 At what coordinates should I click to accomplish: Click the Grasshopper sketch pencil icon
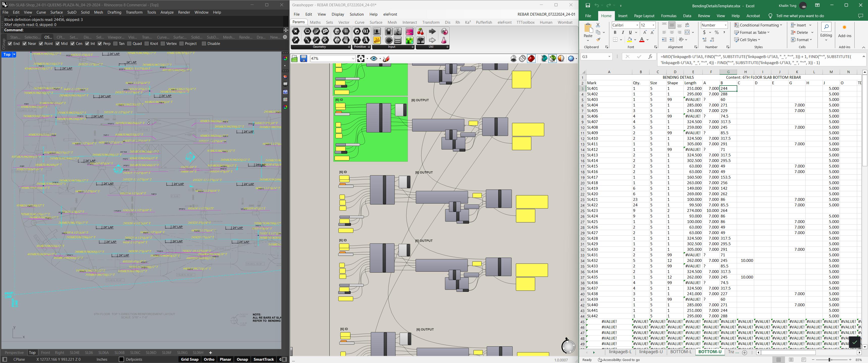[x=386, y=59]
